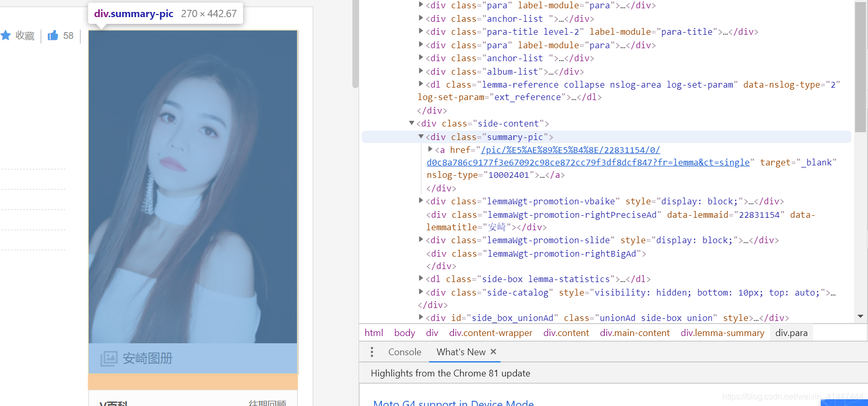
Task: Expand the first anchor-list div node
Action: point(421,19)
